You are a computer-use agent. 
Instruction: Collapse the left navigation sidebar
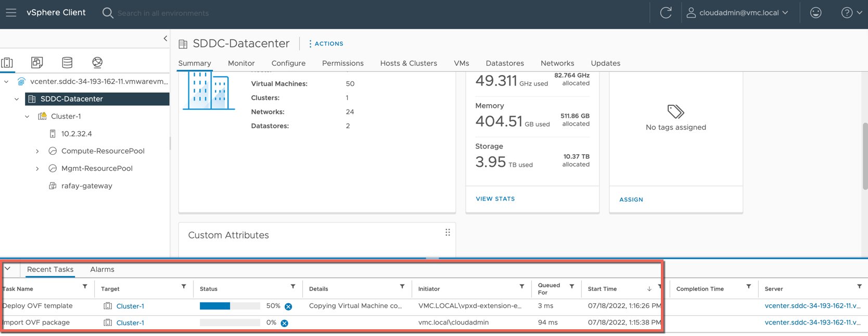165,39
